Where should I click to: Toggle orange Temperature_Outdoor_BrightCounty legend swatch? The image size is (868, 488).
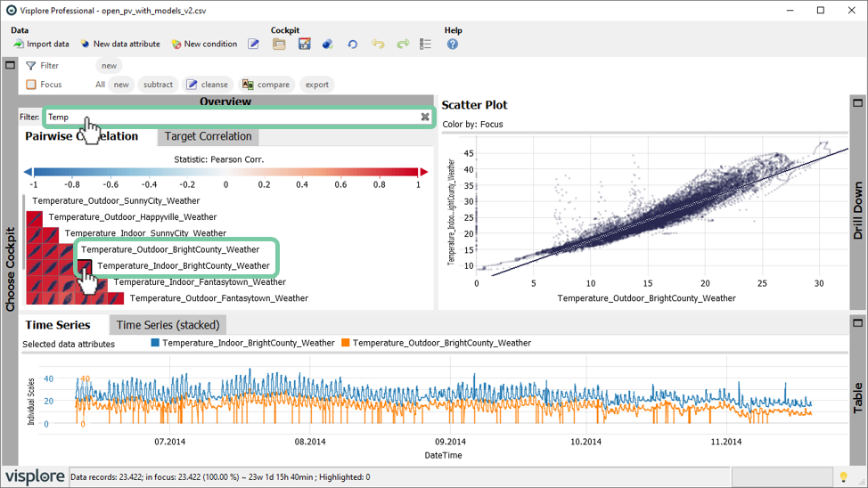pyautogui.click(x=346, y=343)
